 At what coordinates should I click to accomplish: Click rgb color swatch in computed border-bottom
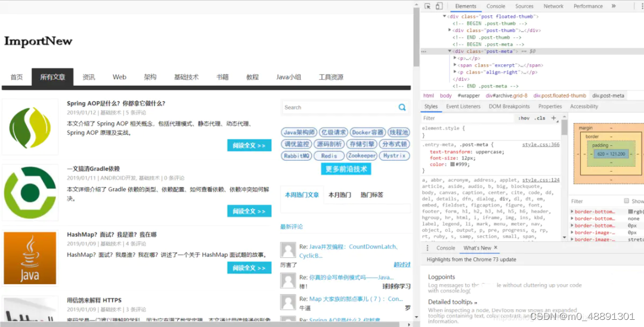(630, 211)
